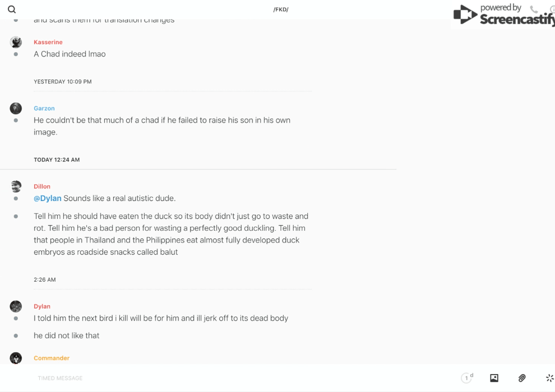
Task: Open the image picker icon
Action: coord(494,378)
